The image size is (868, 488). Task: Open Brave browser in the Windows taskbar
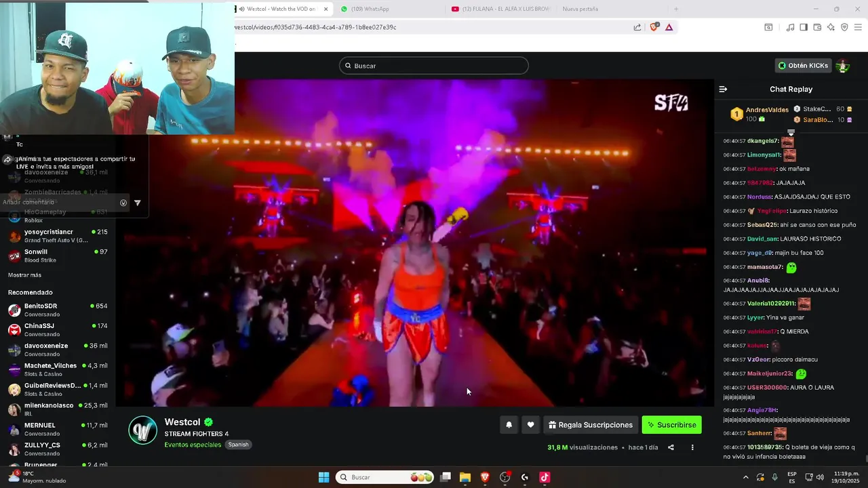pos(485,477)
